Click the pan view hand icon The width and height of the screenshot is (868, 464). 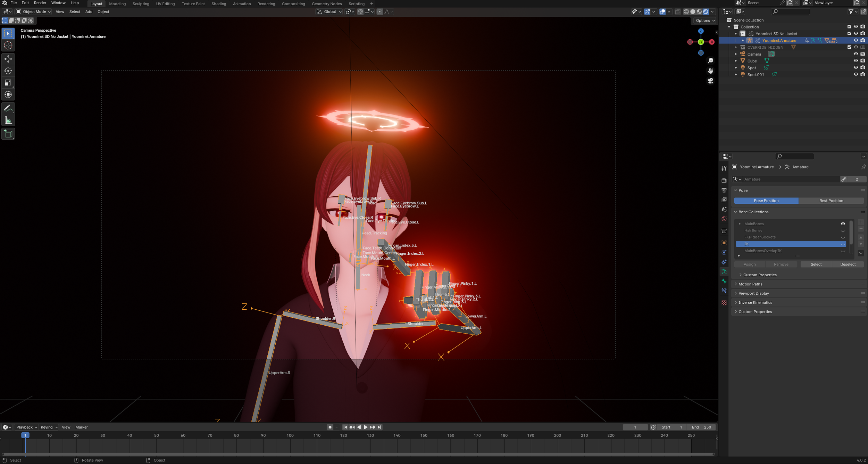(711, 71)
